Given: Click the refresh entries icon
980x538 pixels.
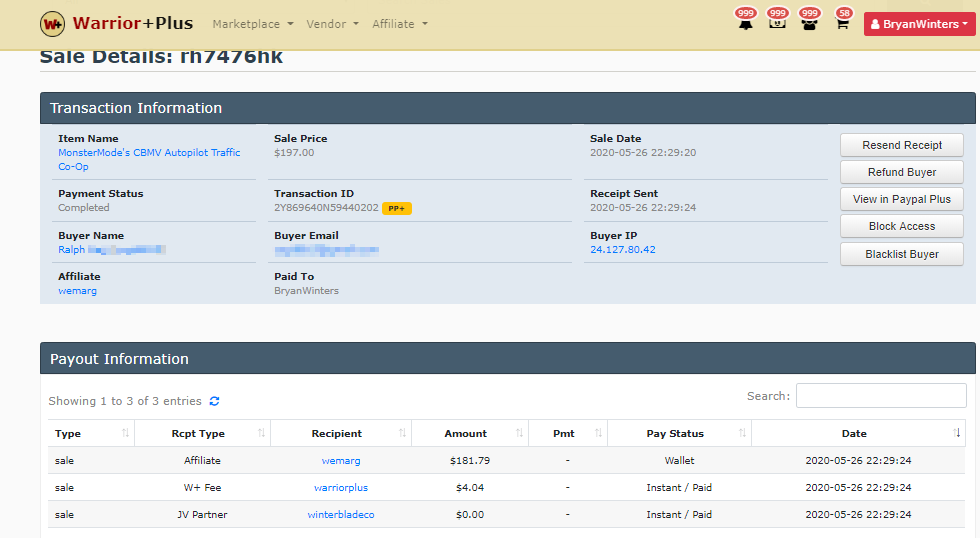Looking at the screenshot, I should click(214, 401).
